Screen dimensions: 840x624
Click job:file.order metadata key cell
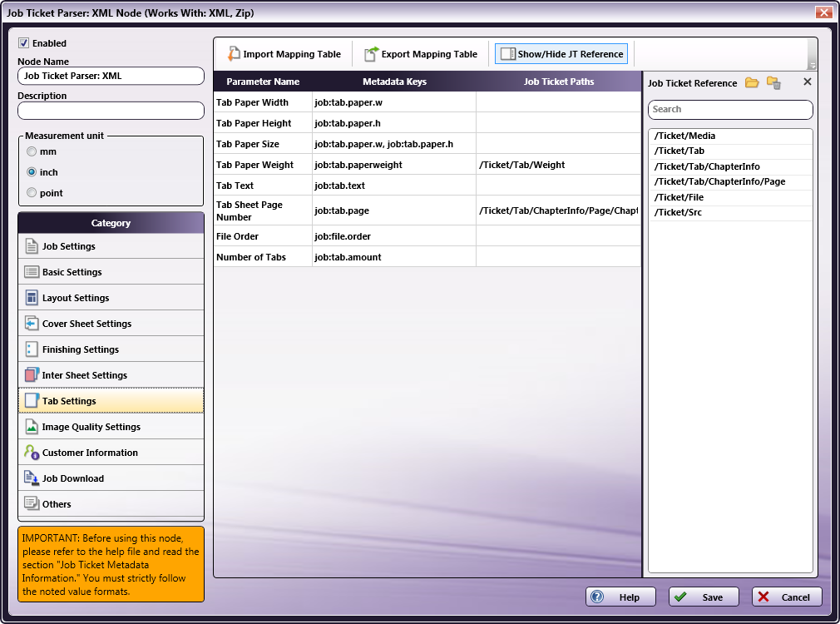point(394,236)
